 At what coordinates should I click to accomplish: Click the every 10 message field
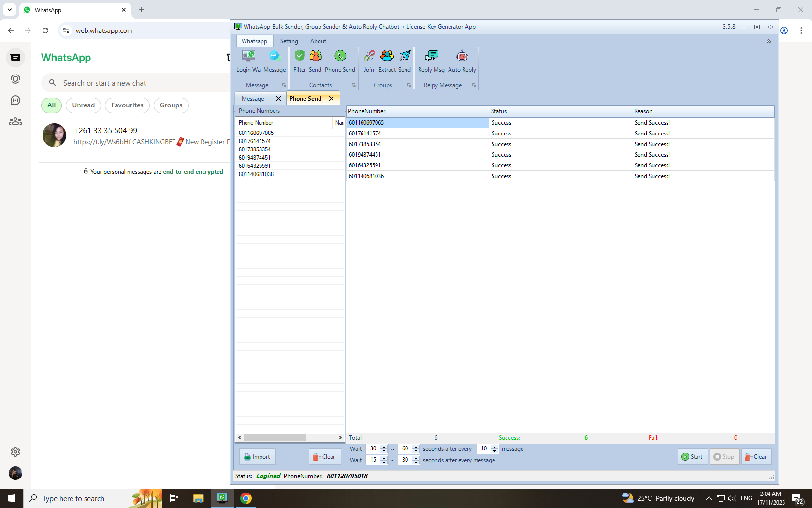point(484,449)
